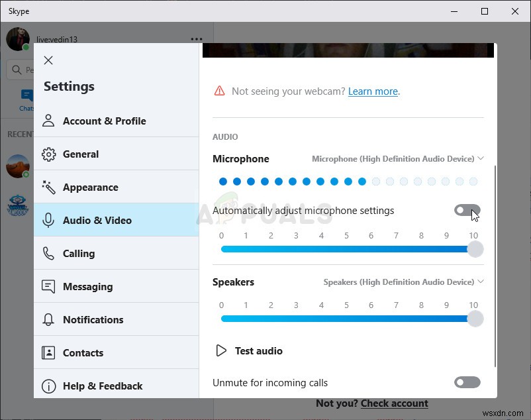The height and width of the screenshot is (420, 531).
Task: Open the Microphone device dropdown
Action: tap(481, 158)
